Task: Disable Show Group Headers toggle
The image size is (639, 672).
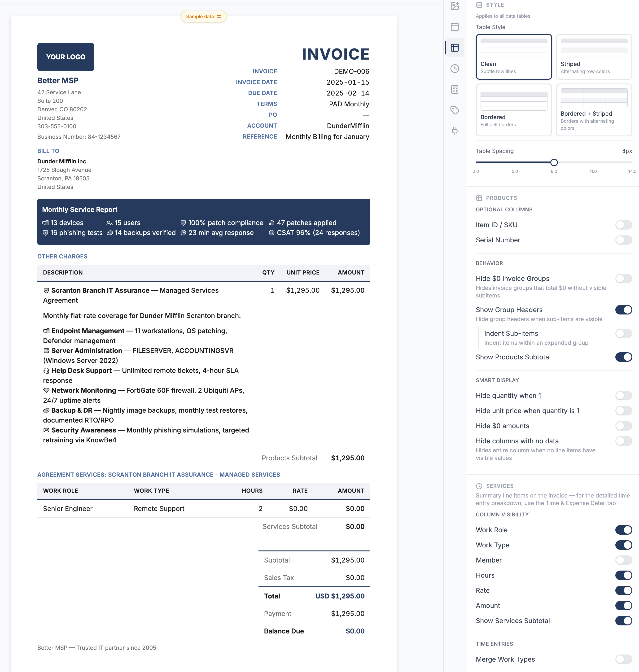Action: click(x=623, y=310)
